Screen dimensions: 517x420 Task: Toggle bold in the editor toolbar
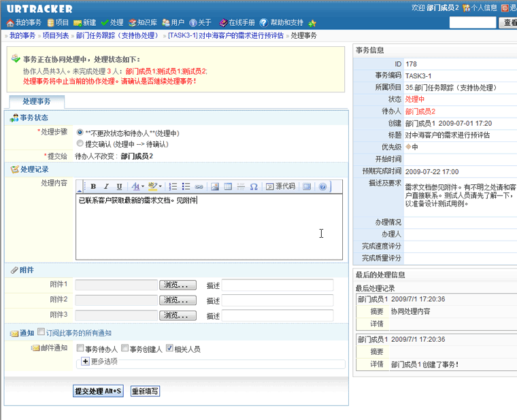(x=93, y=186)
